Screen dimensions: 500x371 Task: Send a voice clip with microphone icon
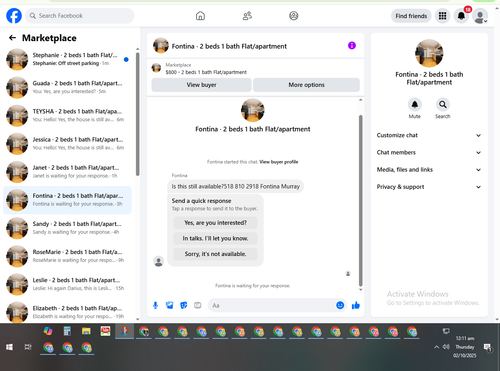tap(155, 305)
